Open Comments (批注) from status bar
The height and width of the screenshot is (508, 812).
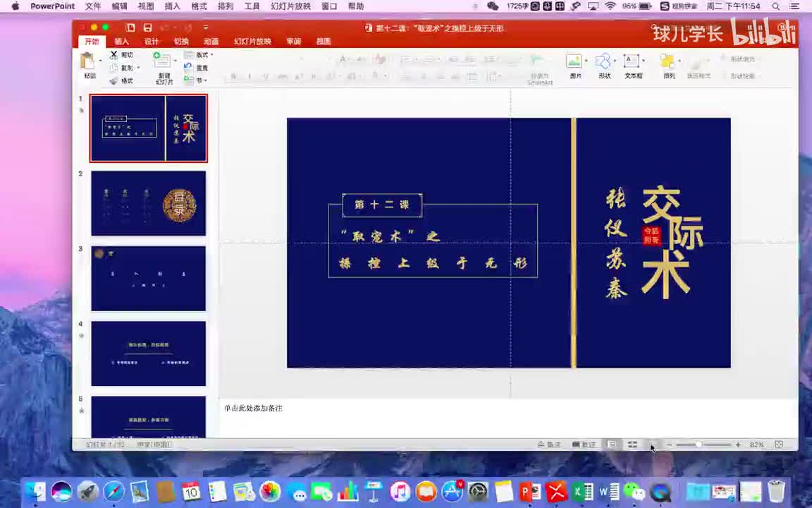pyautogui.click(x=584, y=445)
